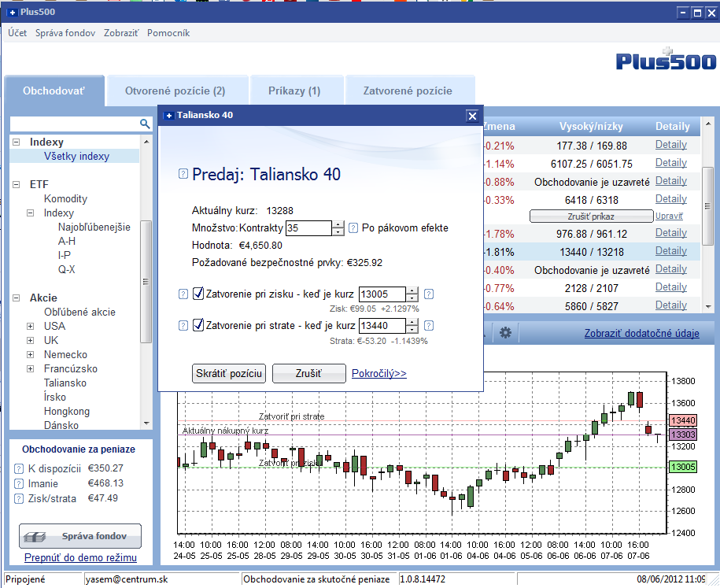This screenshot has height=588, width=720.
Task: Click the Kontrakty quantity input field
Action: (308, 227)
